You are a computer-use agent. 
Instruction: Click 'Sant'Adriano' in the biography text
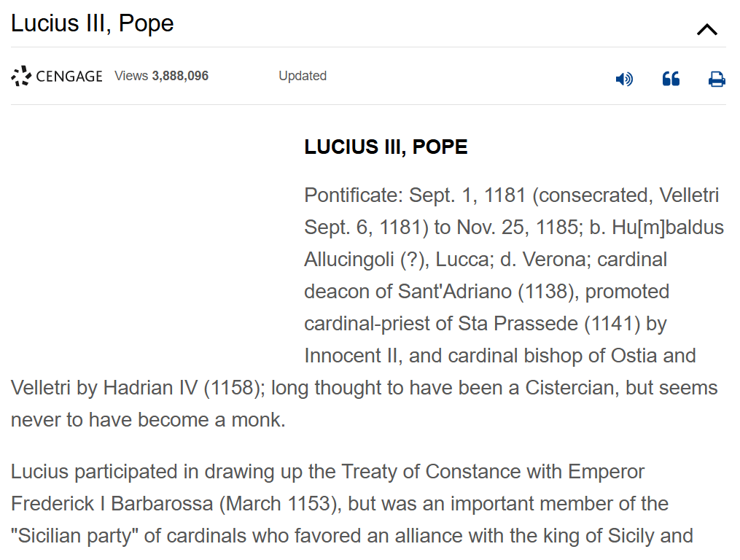tap(455, 292)
